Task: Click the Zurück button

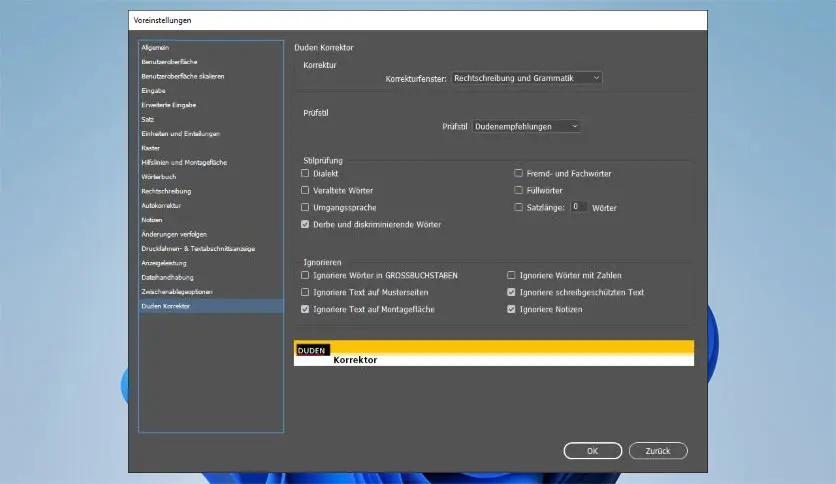Action: (x=658, y=451)
